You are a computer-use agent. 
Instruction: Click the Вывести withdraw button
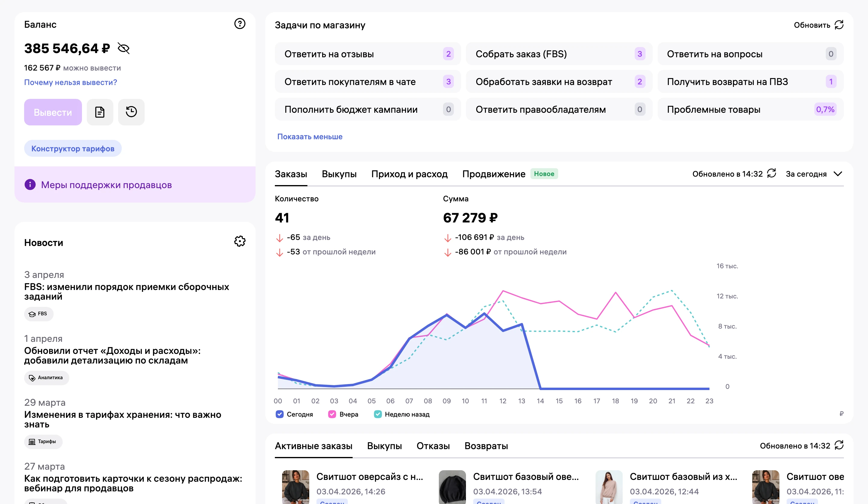point(53,112)
